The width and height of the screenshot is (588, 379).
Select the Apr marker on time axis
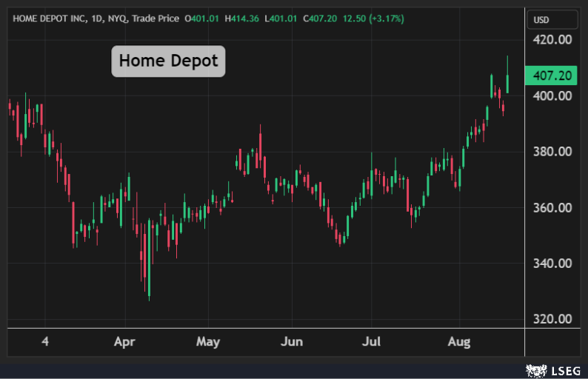pos(124,342)
